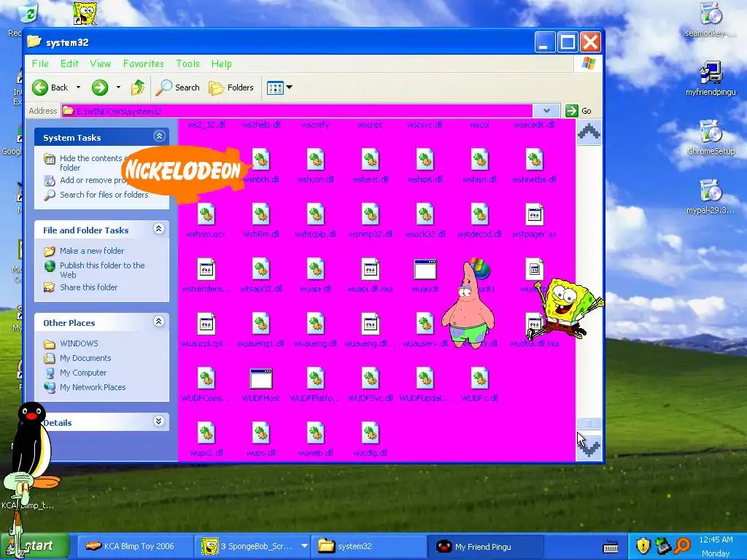The image size is (747, 560).
Task: Select the wuauserv.dll file icon
Action: click(425, 324)
